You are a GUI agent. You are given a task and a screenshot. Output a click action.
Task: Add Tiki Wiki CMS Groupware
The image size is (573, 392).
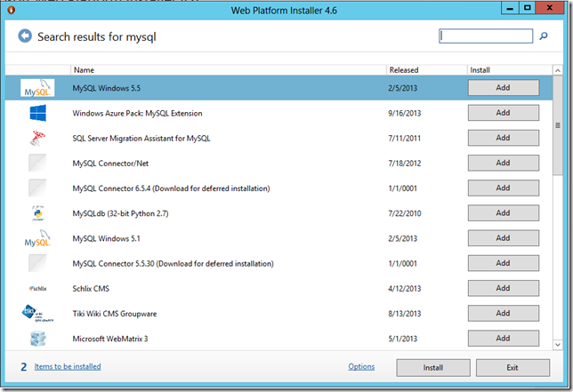point(504,313)
